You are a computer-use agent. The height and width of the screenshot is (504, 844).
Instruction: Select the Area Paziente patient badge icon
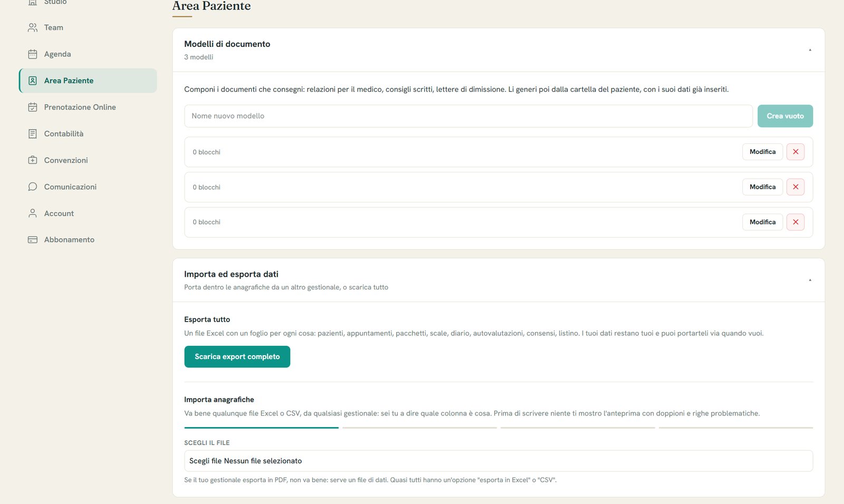(33, 81)
